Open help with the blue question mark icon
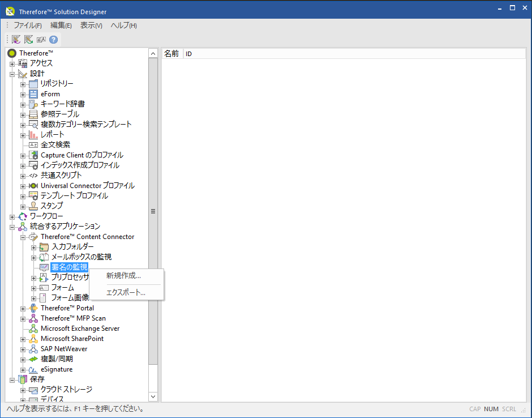 coord(53,40)
